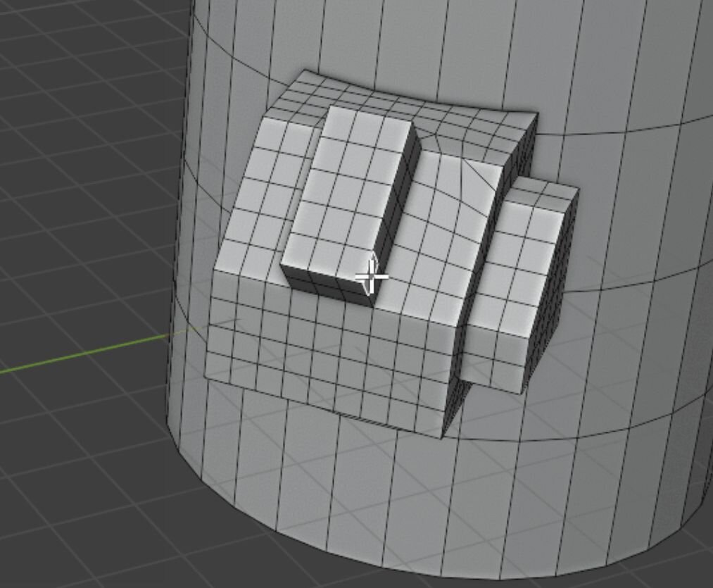Screen dimensions: 713x588
Task: Select the small protruding block on the right
Action: pyautogui.click(x=519, y=285)
